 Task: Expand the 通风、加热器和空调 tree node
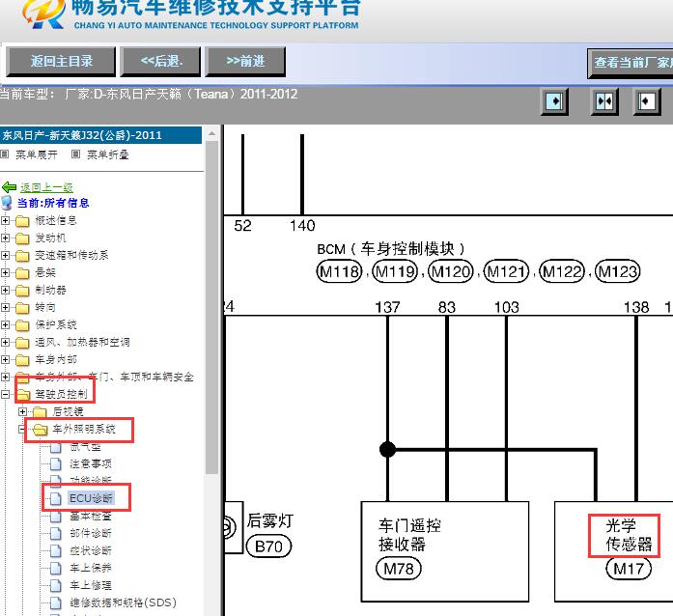[x=5, y=342]
